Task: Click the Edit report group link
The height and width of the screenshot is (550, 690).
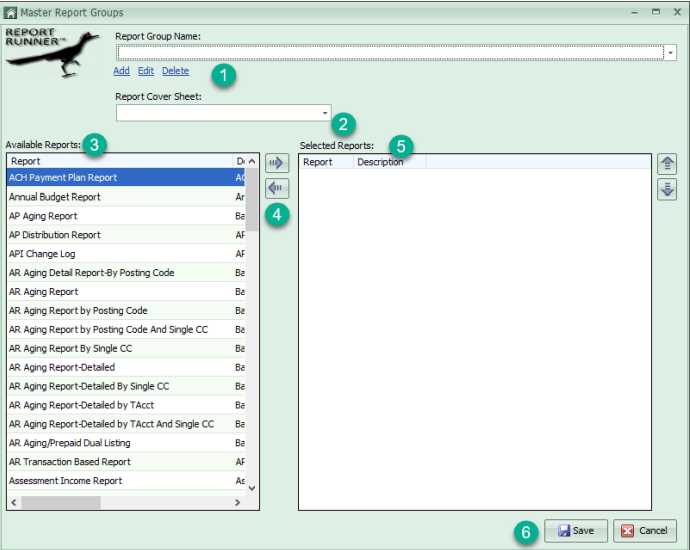Action: pyautogui.click(x=146, y=71)
